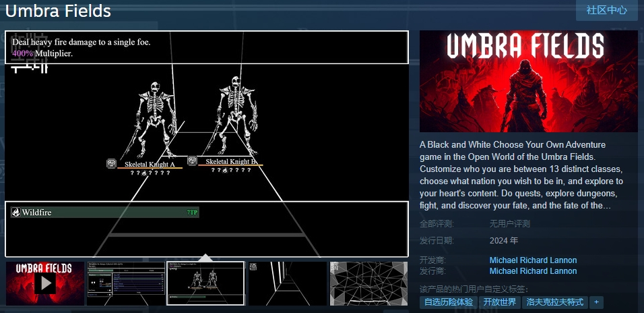644x313 pixels.
Task: Click the Skeletal Knight B skull icon
Action: click(x=192, y=161)
